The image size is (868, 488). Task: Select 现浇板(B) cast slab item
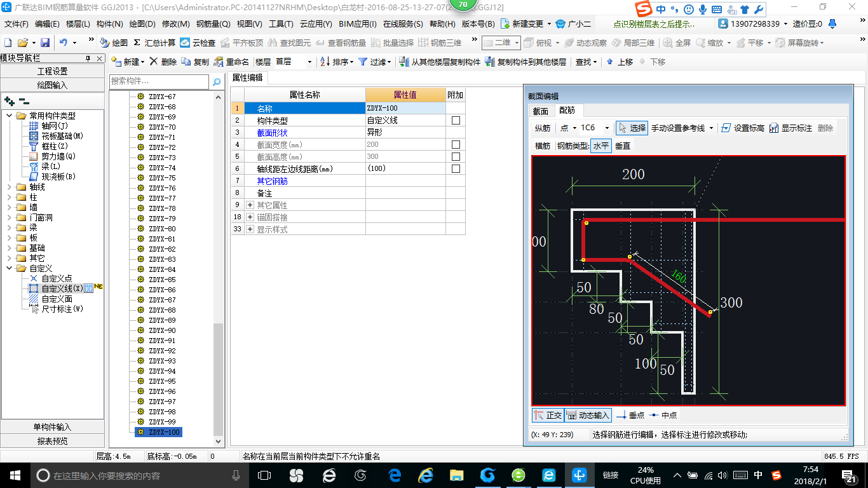pos(53,177)
